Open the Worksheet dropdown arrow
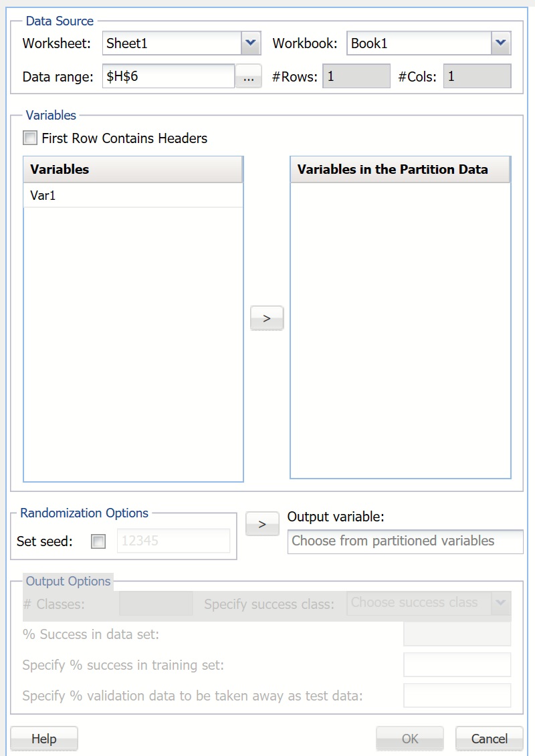The height and width of the screenshot is (756, 535). coord(249,43)
